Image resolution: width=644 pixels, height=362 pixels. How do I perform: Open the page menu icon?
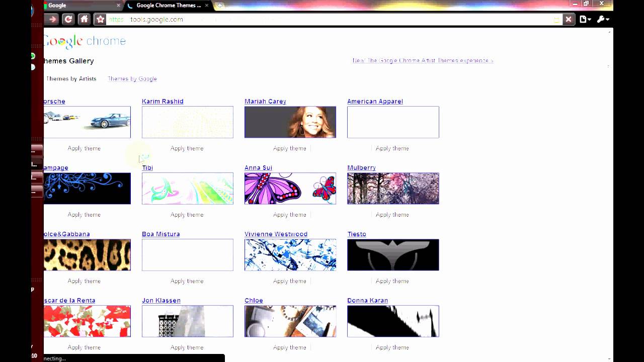[x=585, y=19]
